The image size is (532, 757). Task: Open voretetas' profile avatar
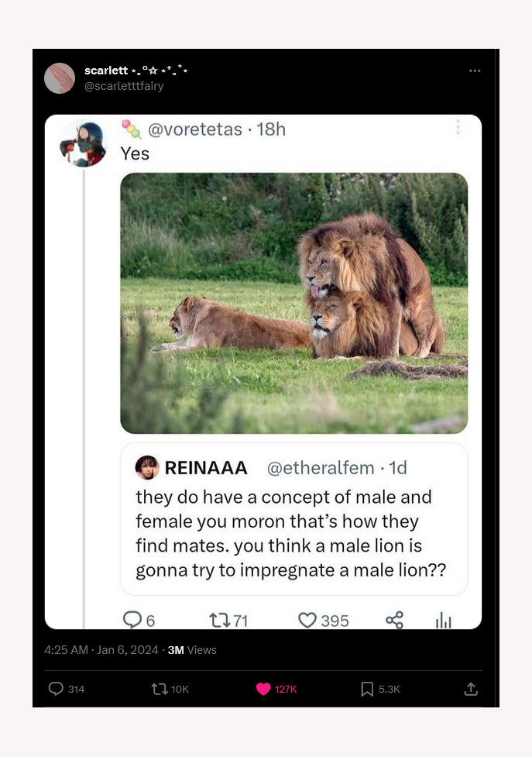pyautogui.click(x=84, y=143)
